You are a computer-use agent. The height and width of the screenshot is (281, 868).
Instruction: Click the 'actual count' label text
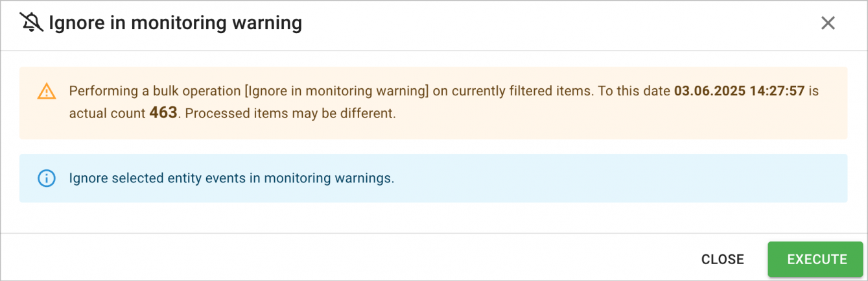[x=108, y=113]
